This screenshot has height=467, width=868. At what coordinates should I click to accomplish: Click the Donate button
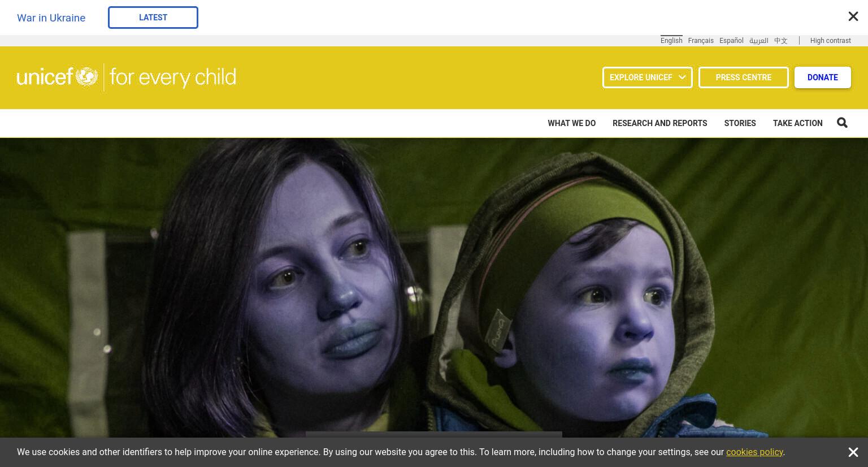coord(822,77)
